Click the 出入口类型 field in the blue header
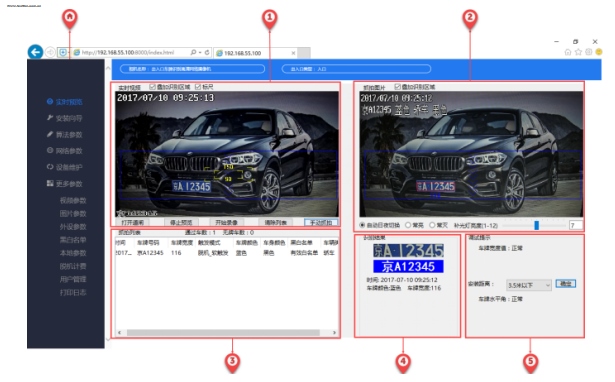 [x=356, y=69]
